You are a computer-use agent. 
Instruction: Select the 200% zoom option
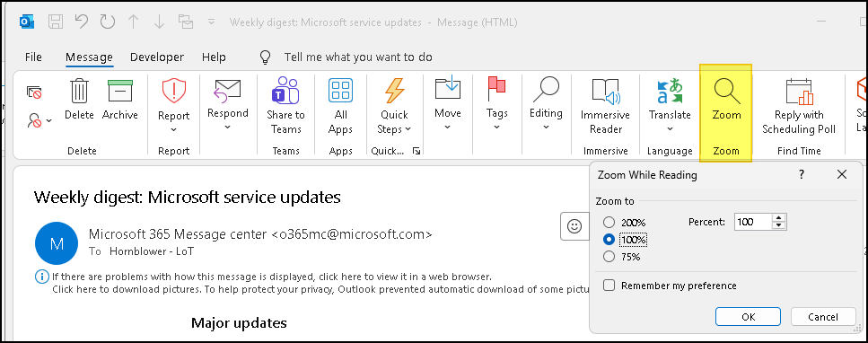click(609, 222)
